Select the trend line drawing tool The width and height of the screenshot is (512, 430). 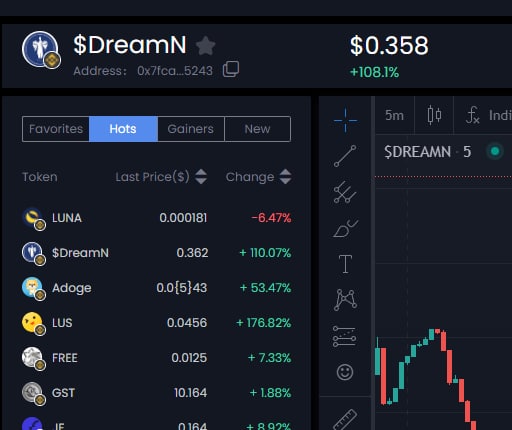coord(345,156)
